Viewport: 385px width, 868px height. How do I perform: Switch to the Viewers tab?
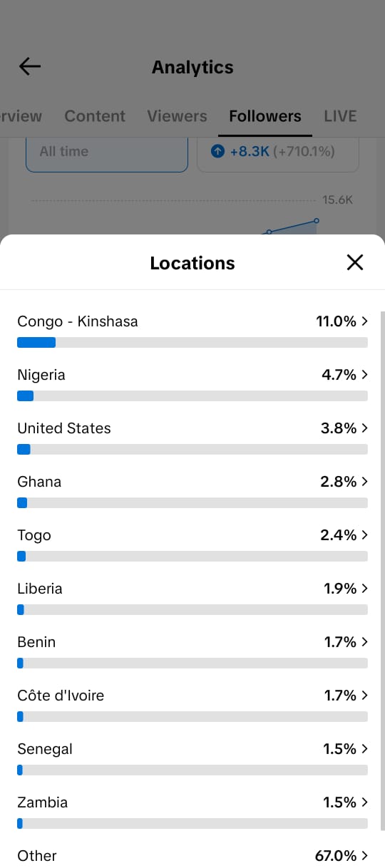coord(177,116)
